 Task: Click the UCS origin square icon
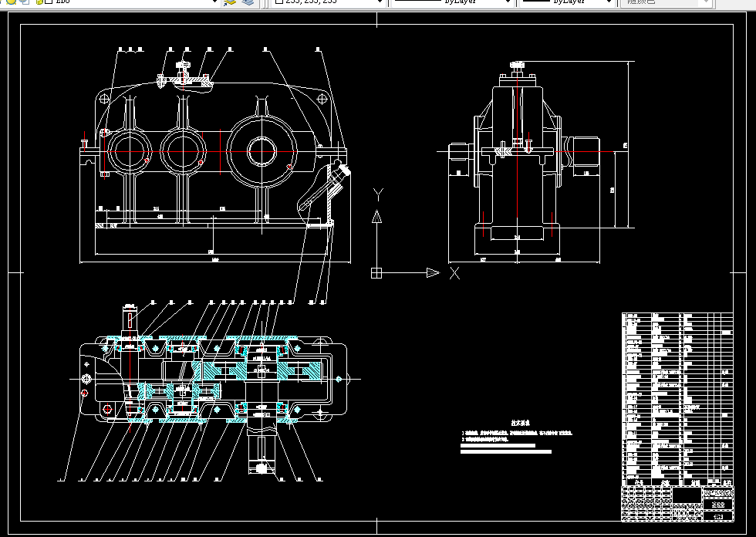[376, 273]
